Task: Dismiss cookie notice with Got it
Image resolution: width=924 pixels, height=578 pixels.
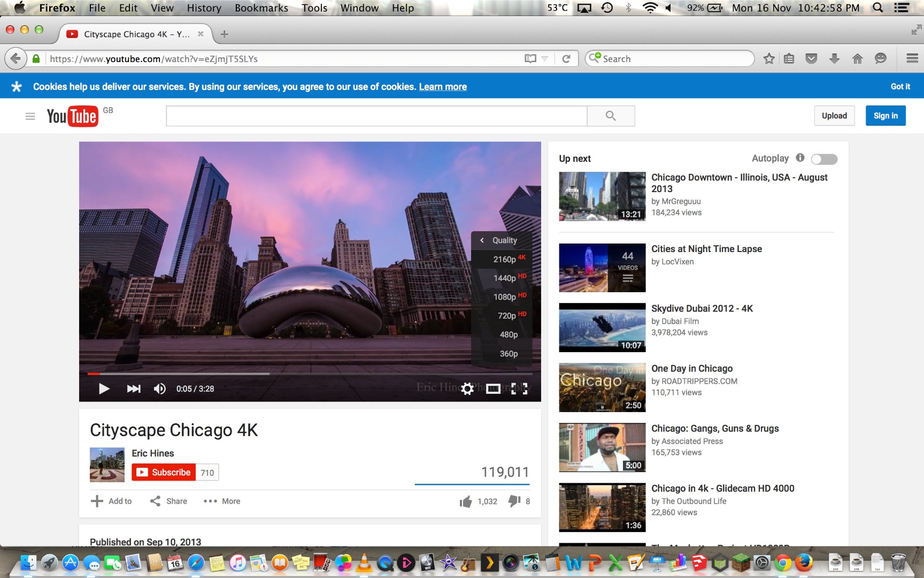Action: [x=900, y=86]
